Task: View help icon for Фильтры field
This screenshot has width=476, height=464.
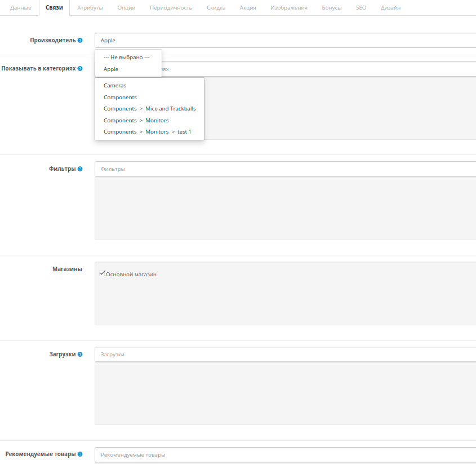Action: 79,168
